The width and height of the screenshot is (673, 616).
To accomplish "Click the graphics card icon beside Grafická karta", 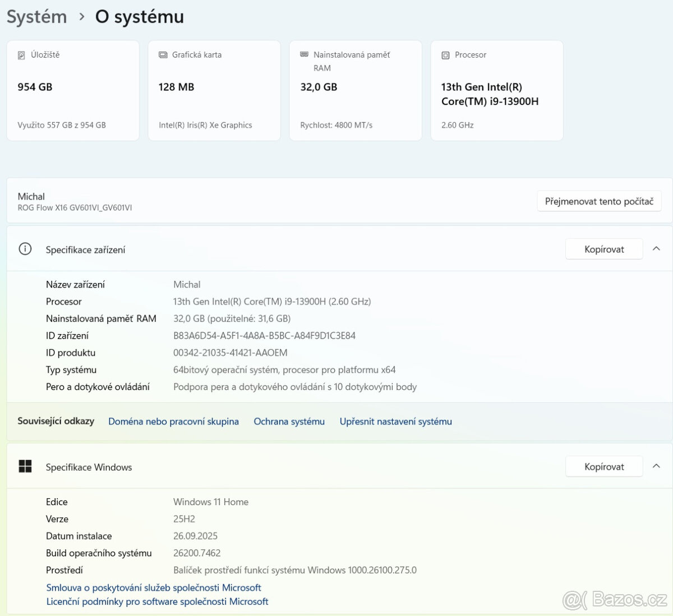I will [x=163, y=55].
